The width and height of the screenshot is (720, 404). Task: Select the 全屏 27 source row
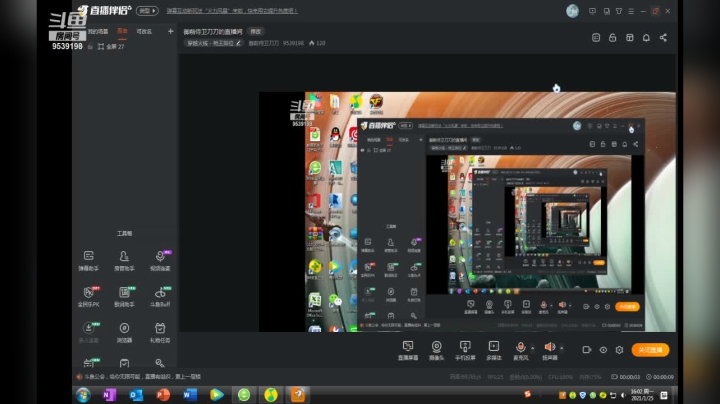(125, 47)
